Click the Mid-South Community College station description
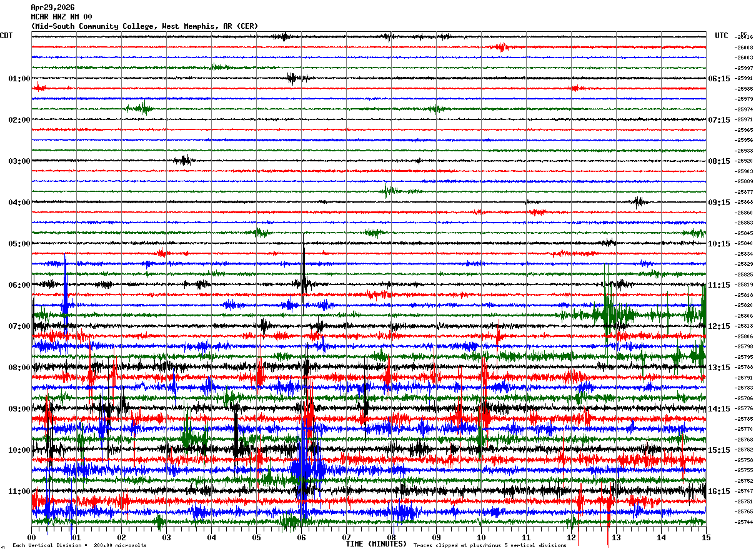756x554 pixels. point(144,26)
